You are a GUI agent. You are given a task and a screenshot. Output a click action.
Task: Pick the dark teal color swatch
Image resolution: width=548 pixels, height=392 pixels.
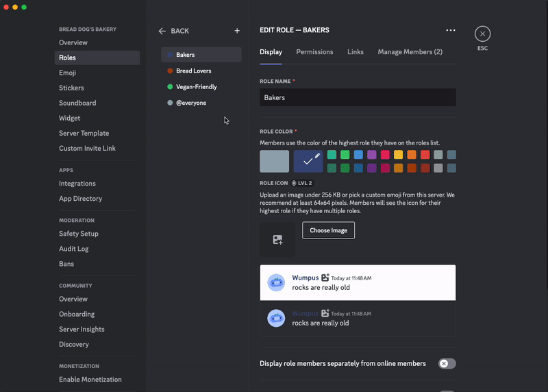332,168
